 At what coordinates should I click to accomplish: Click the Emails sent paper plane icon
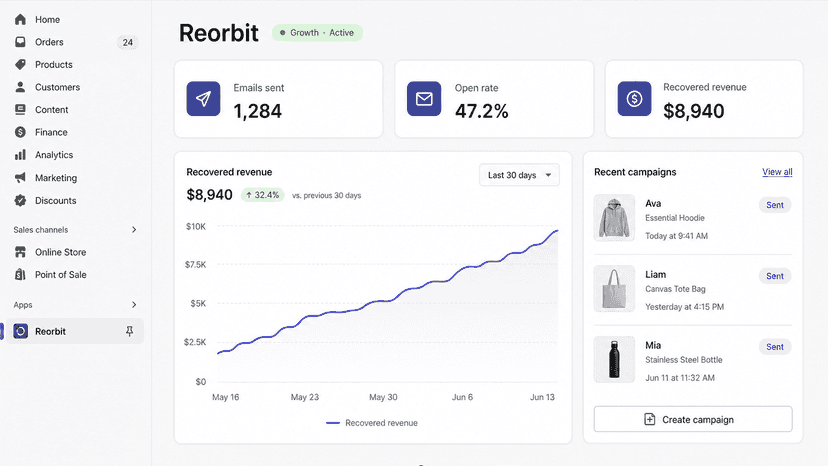(203, 99)
